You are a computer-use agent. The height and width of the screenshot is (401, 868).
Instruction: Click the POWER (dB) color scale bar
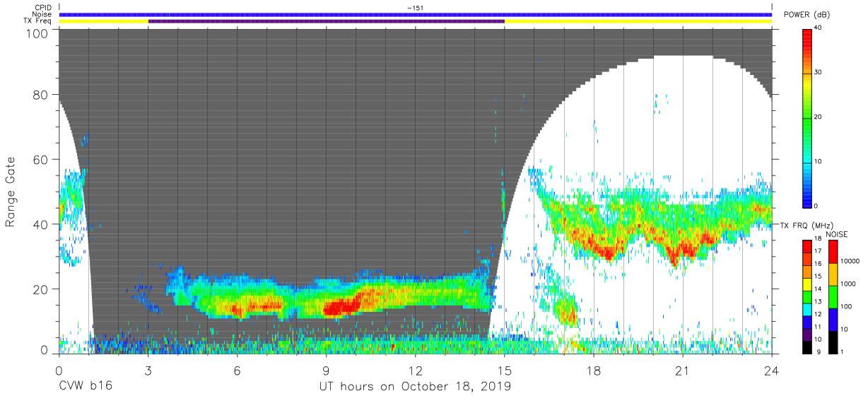pos(808,117)
